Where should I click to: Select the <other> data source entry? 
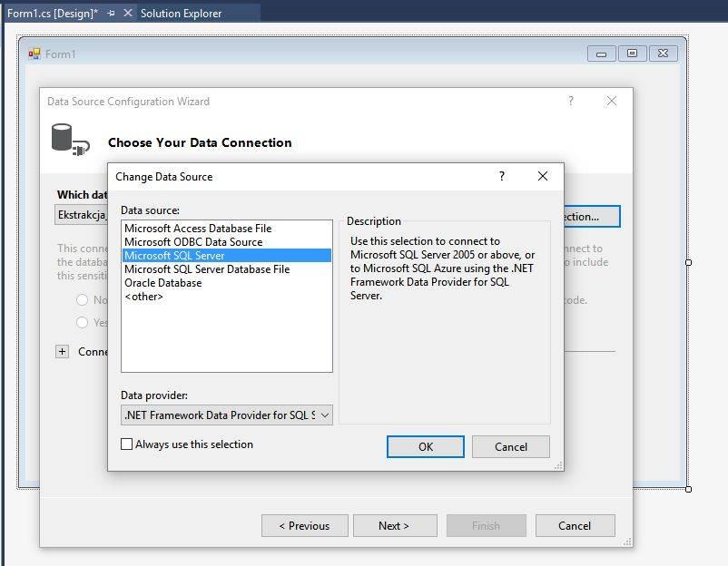point(227,296)
